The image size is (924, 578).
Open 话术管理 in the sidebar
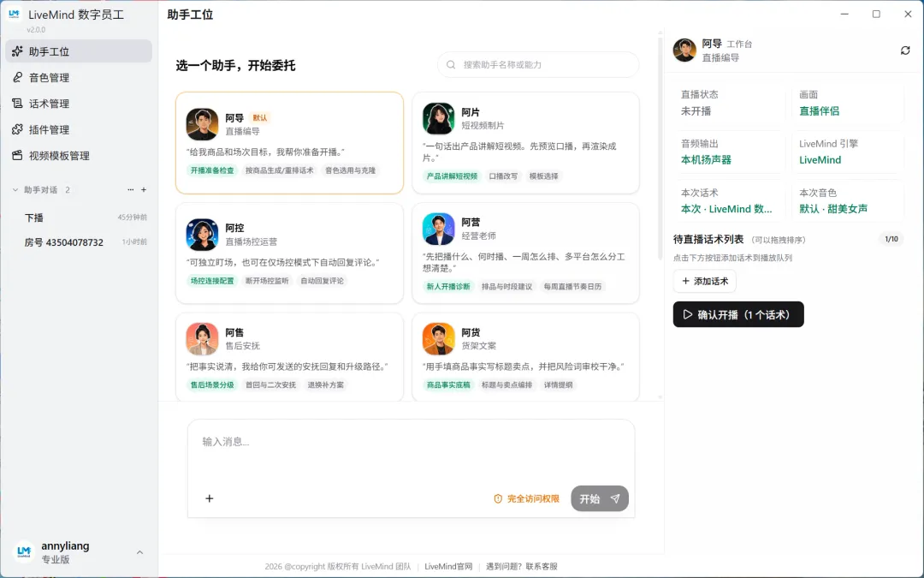pos(79,104)
